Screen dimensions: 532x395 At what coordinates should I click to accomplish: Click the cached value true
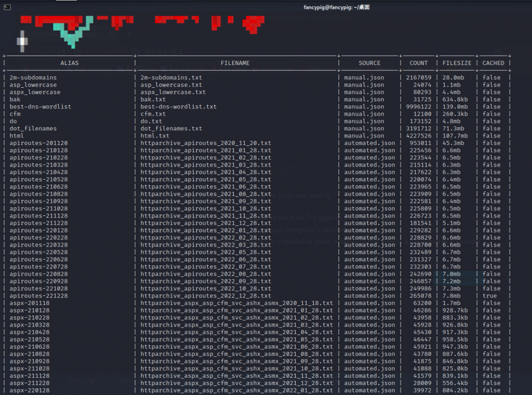(x=489, y=296)
